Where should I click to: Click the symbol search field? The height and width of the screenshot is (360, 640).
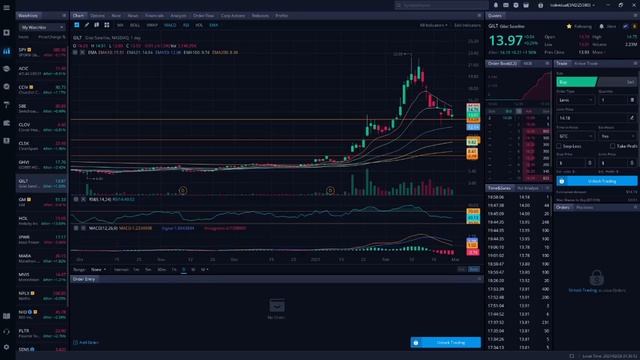441,5
